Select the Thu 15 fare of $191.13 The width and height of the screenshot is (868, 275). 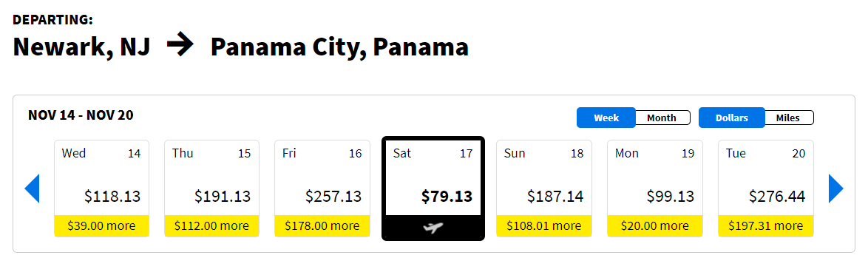point(211,188)
